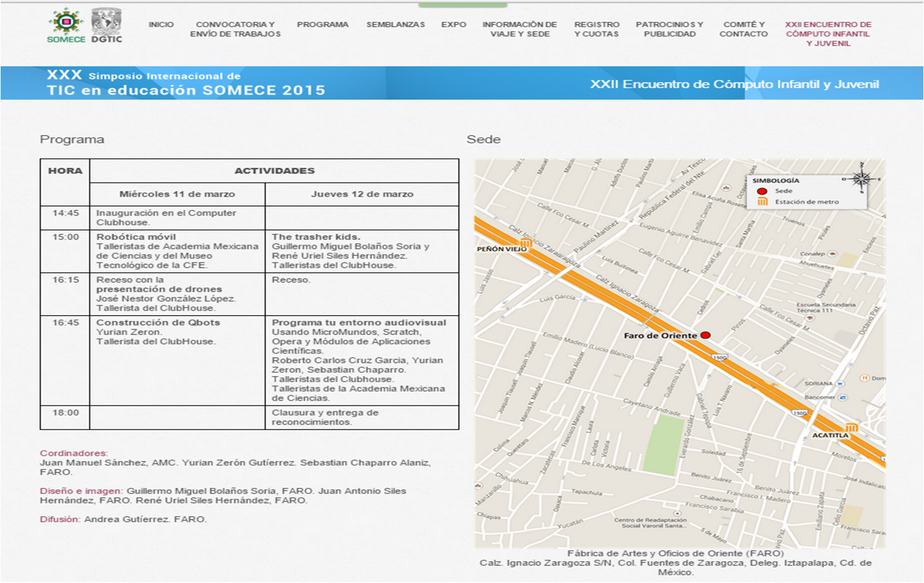Click the Jueves 12 de marzo column

click(x=362, y=194)
